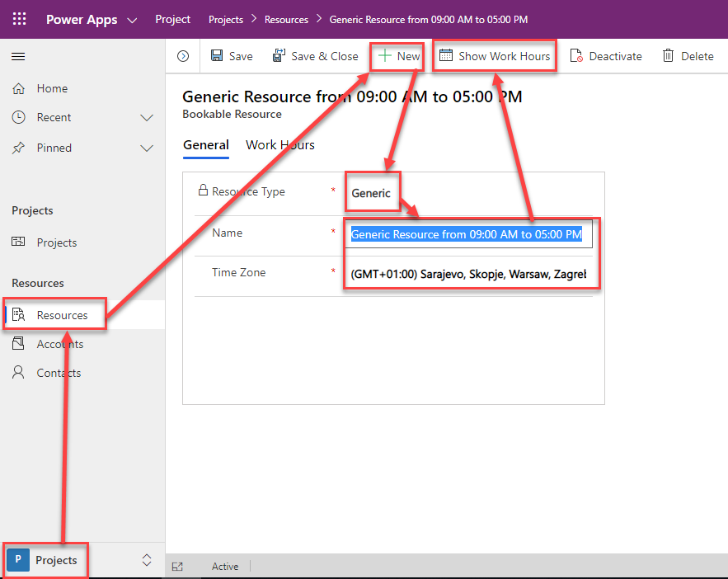Click the Deactivate icon in toolbar
The image size is (728, 579).
(x=576, y=56)
